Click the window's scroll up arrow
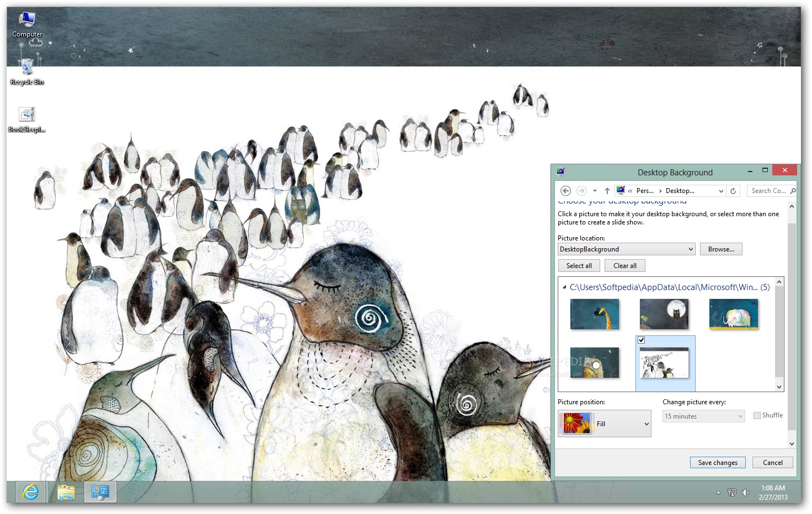The height and width of the screenshot is (514, 812). pyautogui.click(x=792, y=206)
